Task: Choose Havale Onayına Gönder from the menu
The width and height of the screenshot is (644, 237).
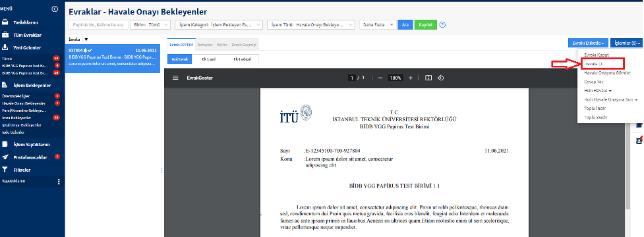Action: [x=607, y=72]
